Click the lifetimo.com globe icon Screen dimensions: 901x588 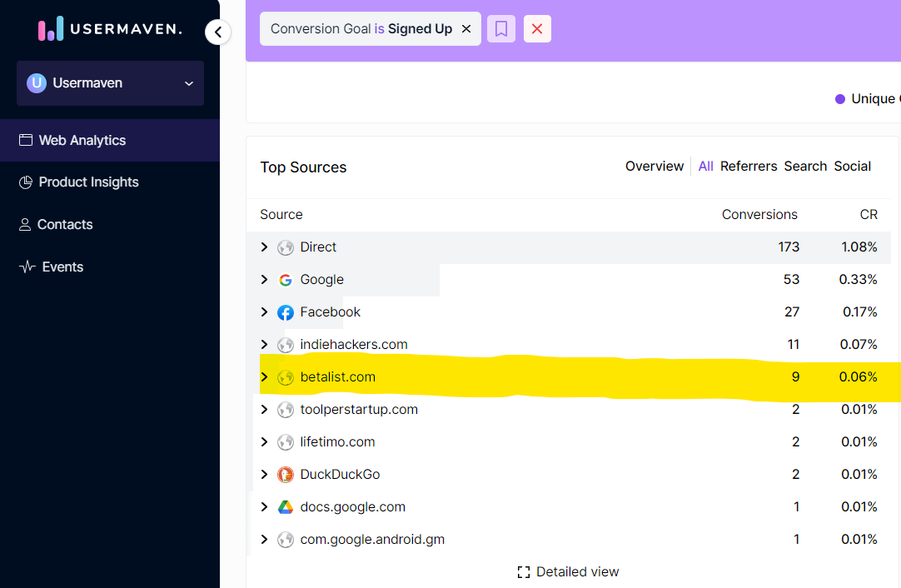286,442
